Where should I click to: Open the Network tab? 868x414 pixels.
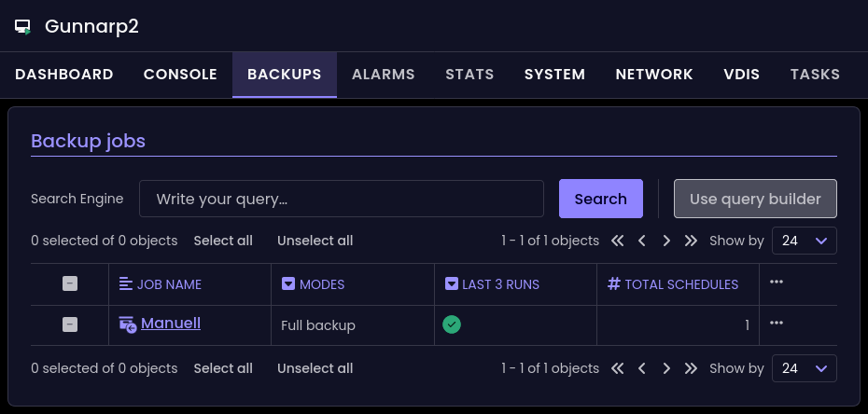pos(654,75)
